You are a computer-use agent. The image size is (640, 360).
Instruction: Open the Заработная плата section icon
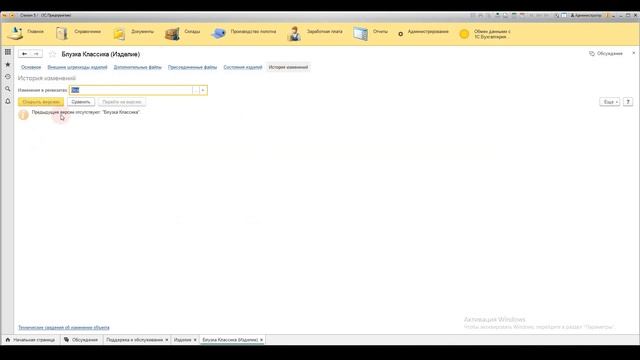point(294,33)
